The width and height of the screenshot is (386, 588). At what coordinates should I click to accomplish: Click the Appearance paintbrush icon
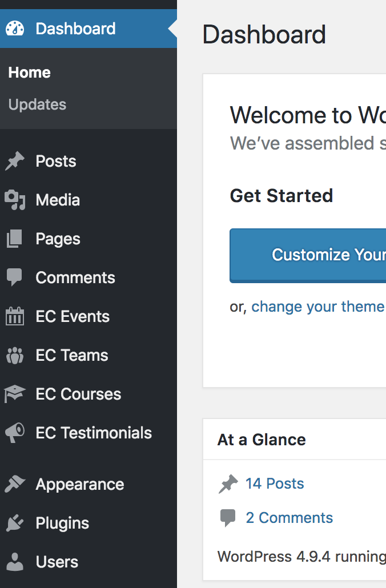coord(15,484)
